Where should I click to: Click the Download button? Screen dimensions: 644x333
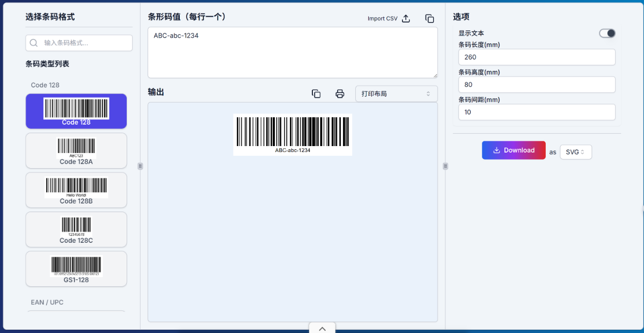pyautogui.click(x=514, y=150)
